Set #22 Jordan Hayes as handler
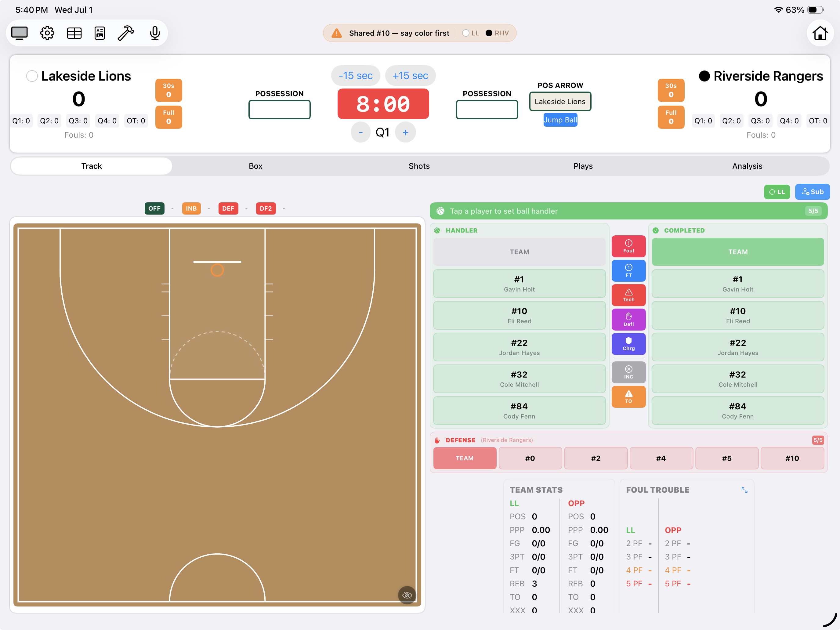 coord(519,347)
